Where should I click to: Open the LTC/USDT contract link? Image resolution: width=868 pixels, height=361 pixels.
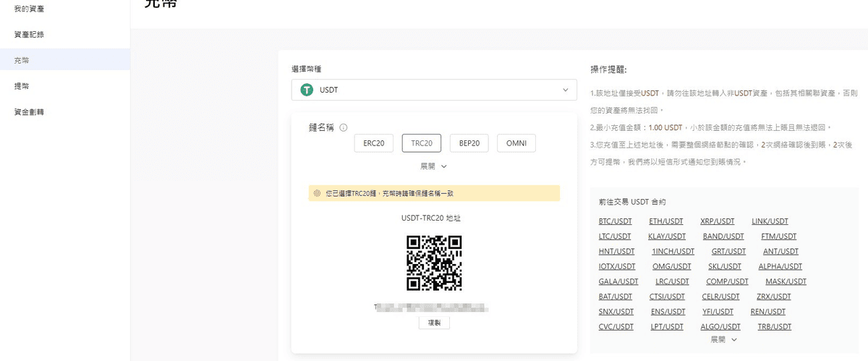pyautogui.click(x=615, y=237)
